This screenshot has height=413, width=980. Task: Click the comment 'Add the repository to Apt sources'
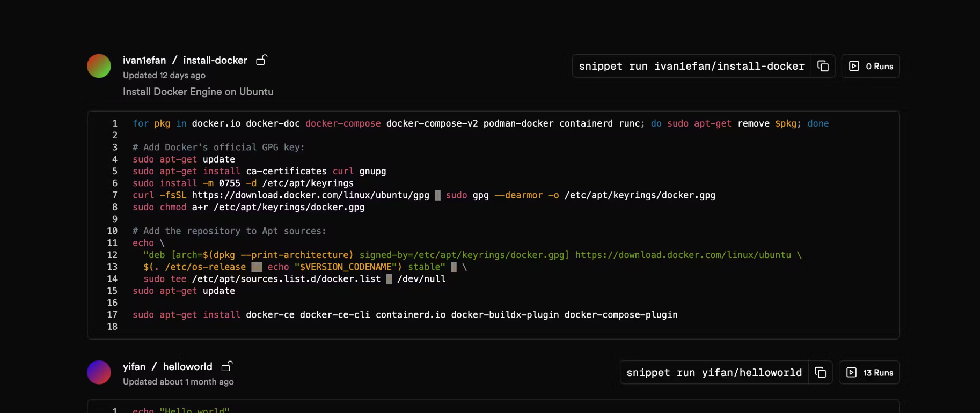(x=229, y=231)
